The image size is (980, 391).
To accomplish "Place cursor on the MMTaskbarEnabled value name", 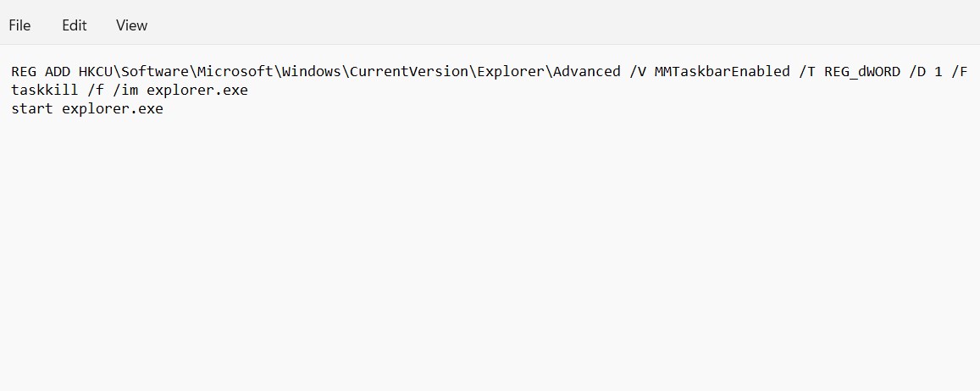I will (722, 71).
